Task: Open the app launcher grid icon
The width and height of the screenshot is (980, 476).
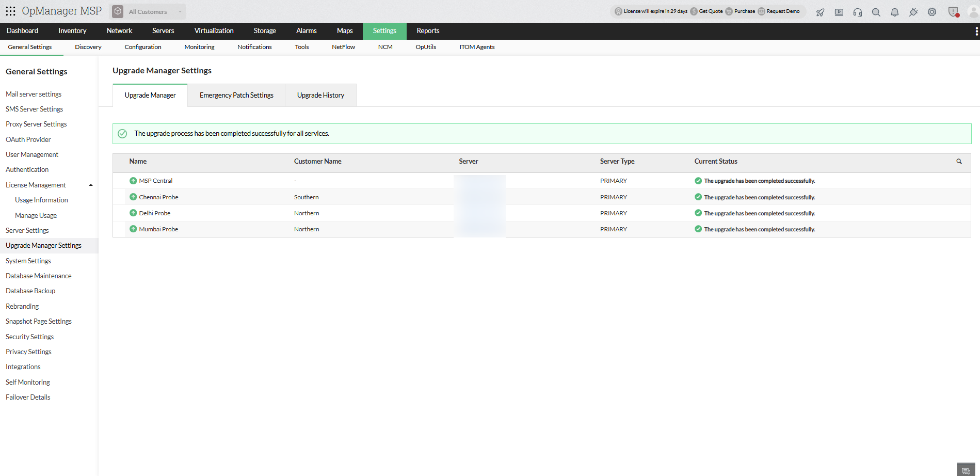Action: point(10,11)
